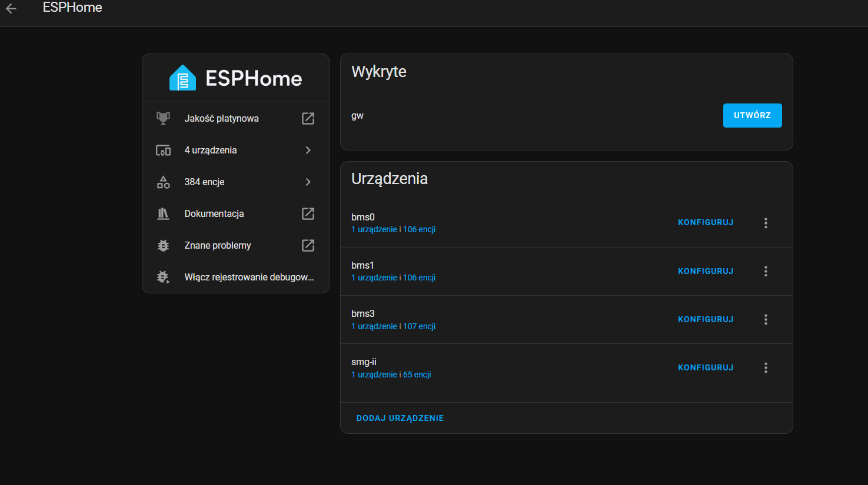Click the bug icon beside Znane problemy
The image size is (868, 485).
point(163,245)
